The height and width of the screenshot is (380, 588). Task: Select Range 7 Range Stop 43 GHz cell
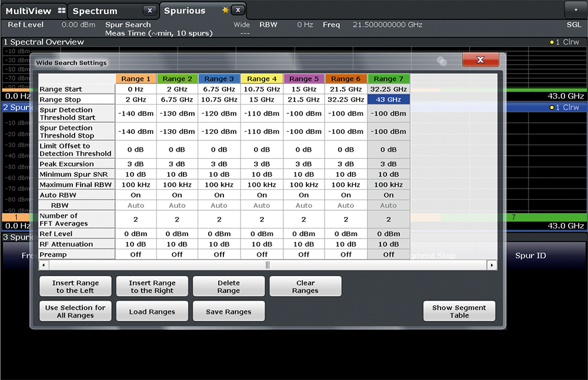[388, 100]
